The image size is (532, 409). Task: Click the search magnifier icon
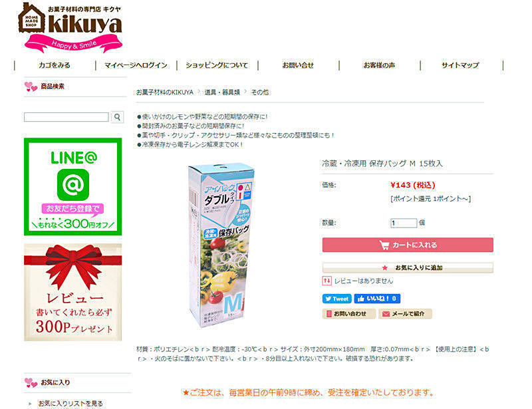tap(118, 117)
